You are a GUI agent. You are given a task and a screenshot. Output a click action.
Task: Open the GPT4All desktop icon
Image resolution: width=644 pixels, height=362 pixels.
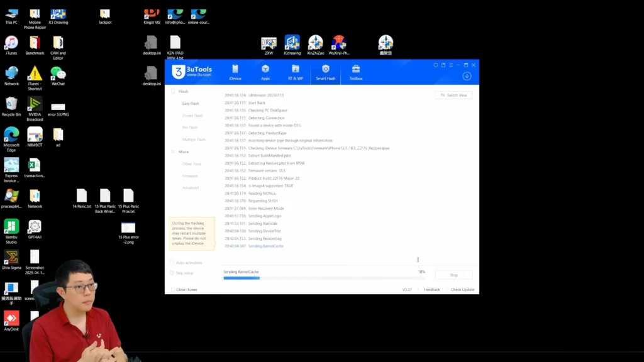pos(35,229)
